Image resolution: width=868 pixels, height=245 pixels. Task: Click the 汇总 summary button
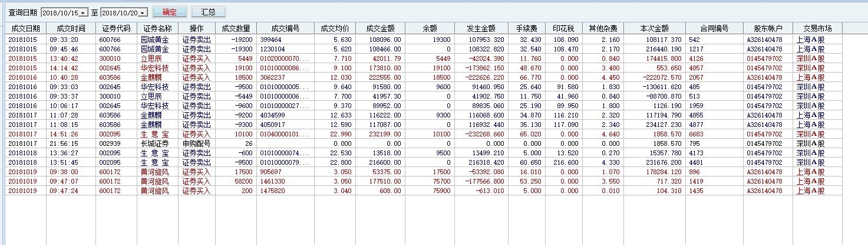click(208, 12)
